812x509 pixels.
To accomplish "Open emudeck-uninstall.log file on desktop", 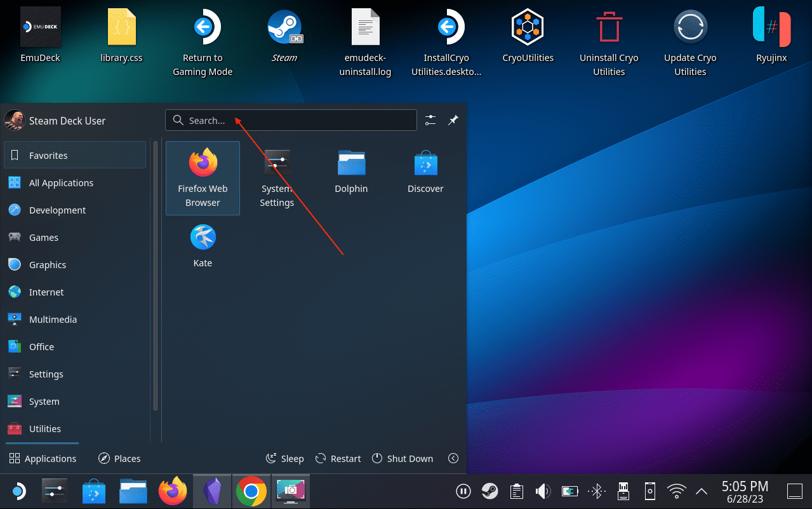I will (x=365, y=43).
